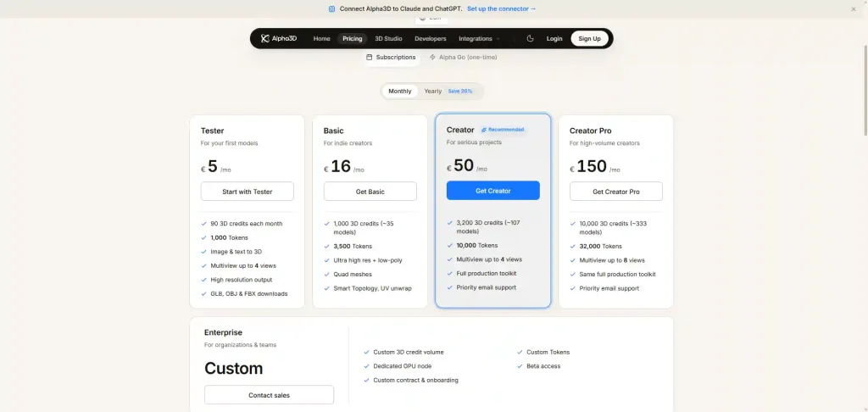
Task: Go to Home page
Action: [321, 39]
